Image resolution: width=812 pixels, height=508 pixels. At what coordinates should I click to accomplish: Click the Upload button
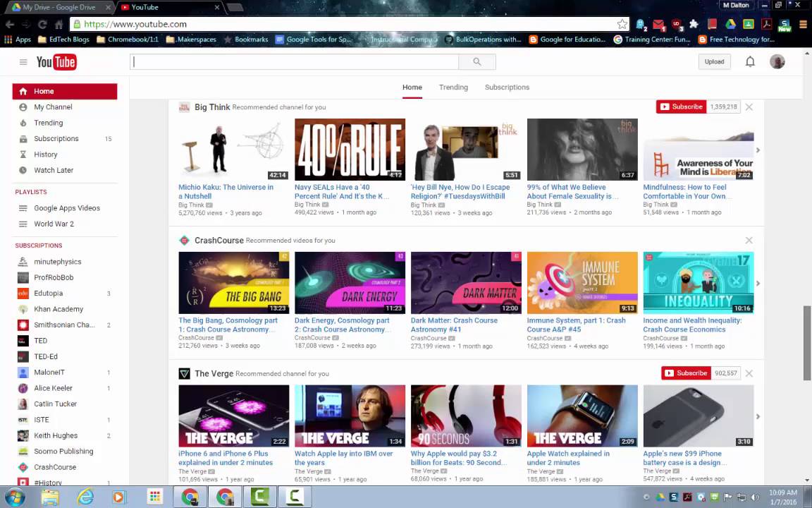coord(714,61)
